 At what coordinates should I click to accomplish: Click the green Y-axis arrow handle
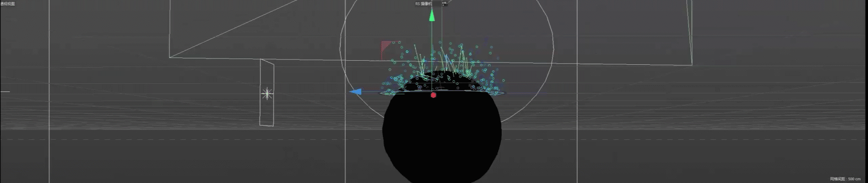pos(432,15)
